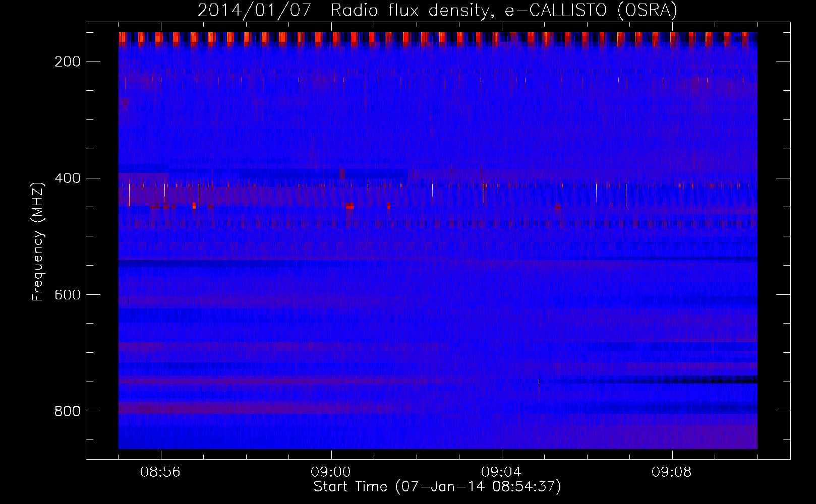Click the 09:00 time tick label
The width and height of the screenshot is (816, 504).
point(331,472)
